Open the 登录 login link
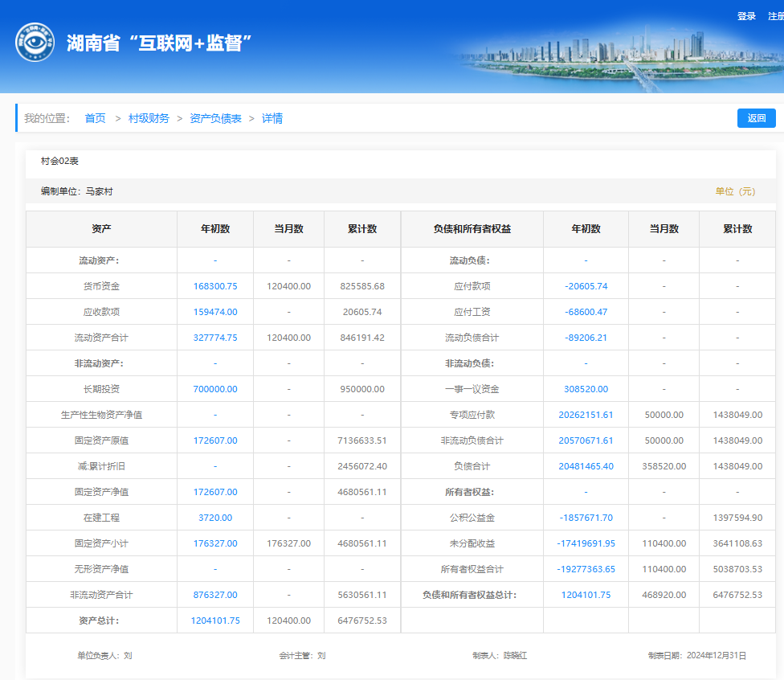The height and width of the screenshot is (680, 784). (x=746, y=16)
